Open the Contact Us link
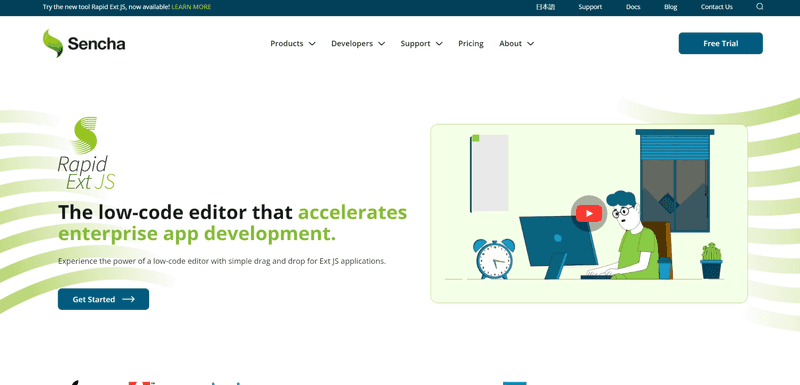Image resolution: width=800 pixels, height=385 pixels. [717, 7]
